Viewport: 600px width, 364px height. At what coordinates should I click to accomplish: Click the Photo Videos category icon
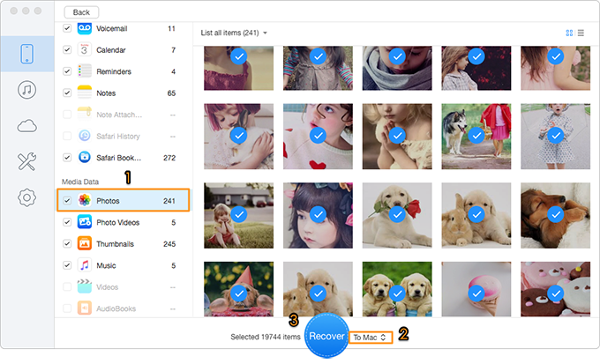coord(85,222)
